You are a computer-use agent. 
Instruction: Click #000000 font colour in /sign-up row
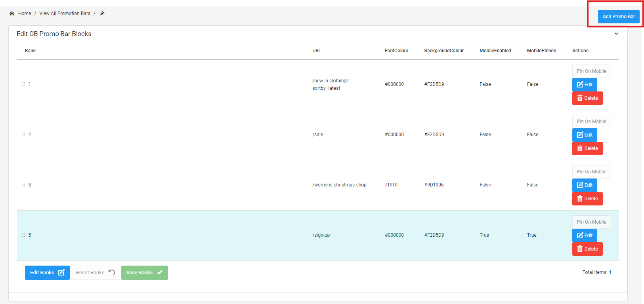[394, 235]
